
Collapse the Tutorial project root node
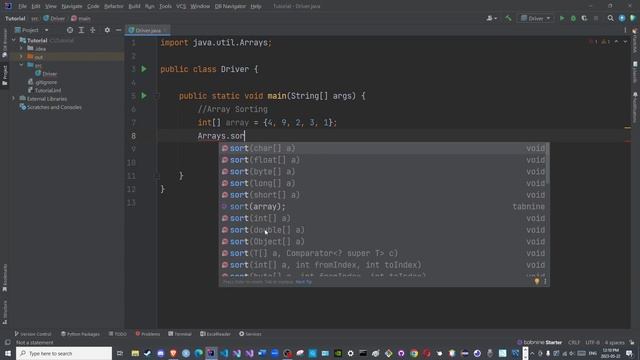(x=14, y=40)
